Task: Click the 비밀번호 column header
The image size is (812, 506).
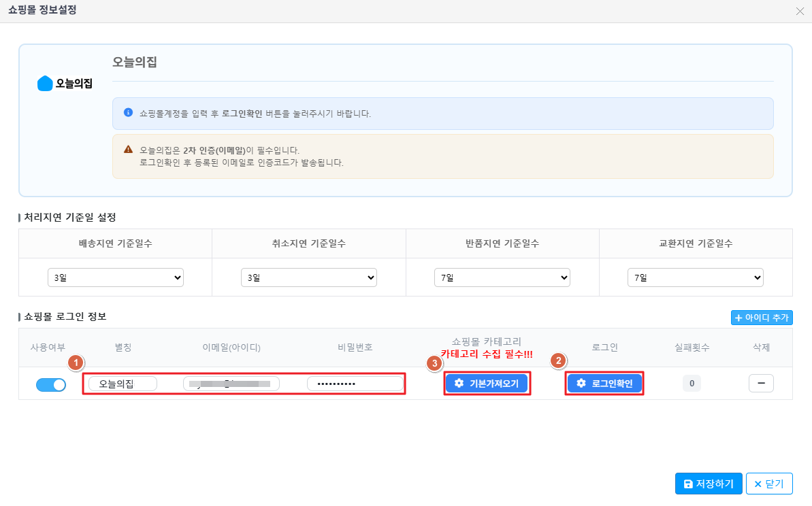Action: (x=355, y=347)
